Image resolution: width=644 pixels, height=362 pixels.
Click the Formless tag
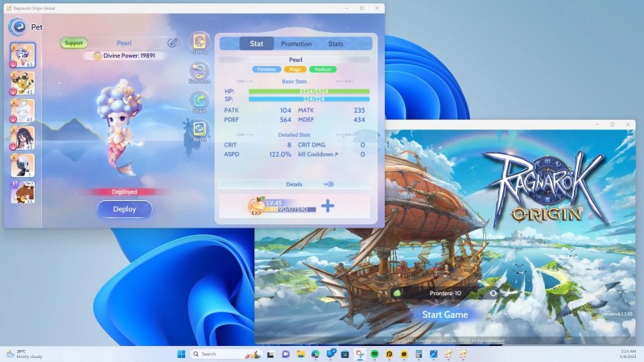point(266,69)
